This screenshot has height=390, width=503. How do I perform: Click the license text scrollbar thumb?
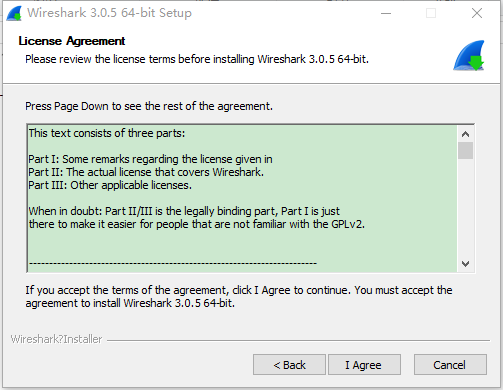pyautogui.click(x=465, y=151)
